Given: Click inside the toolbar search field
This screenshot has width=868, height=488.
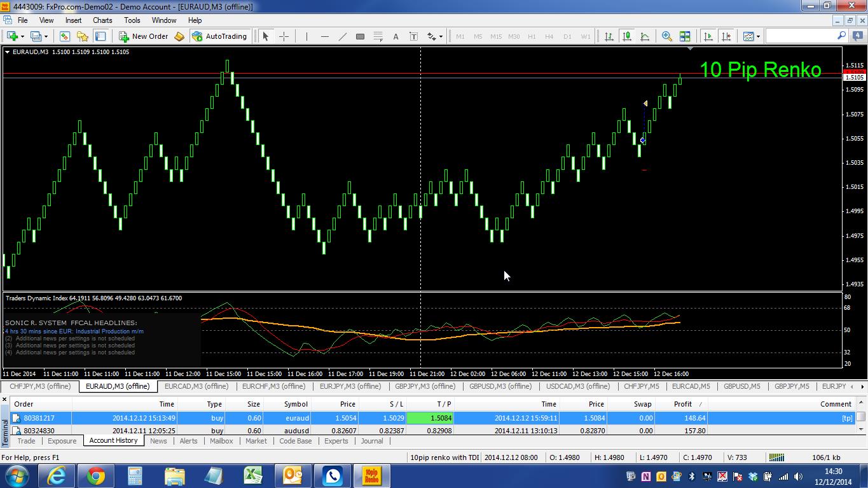Looking at the screenshot, I should [801, 36].
